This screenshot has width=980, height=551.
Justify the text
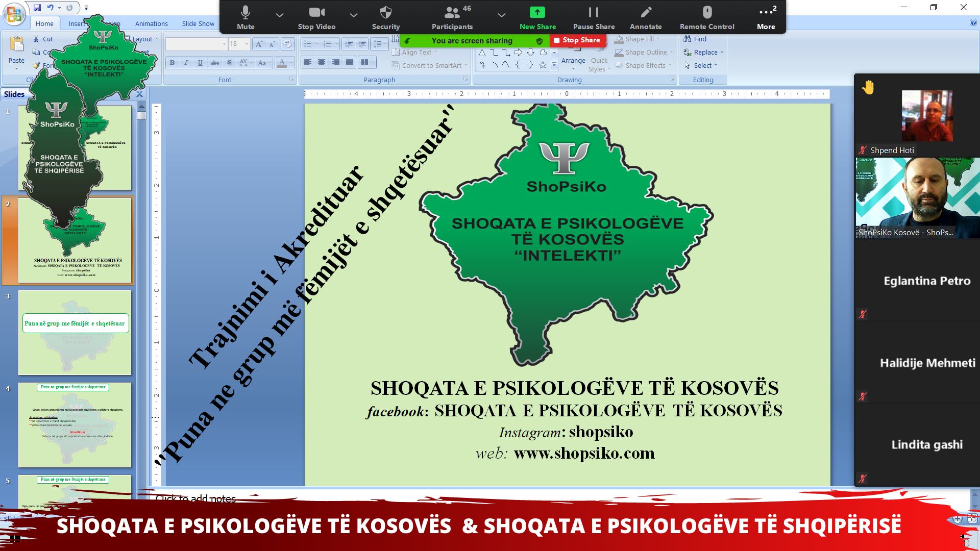point(349,62)
